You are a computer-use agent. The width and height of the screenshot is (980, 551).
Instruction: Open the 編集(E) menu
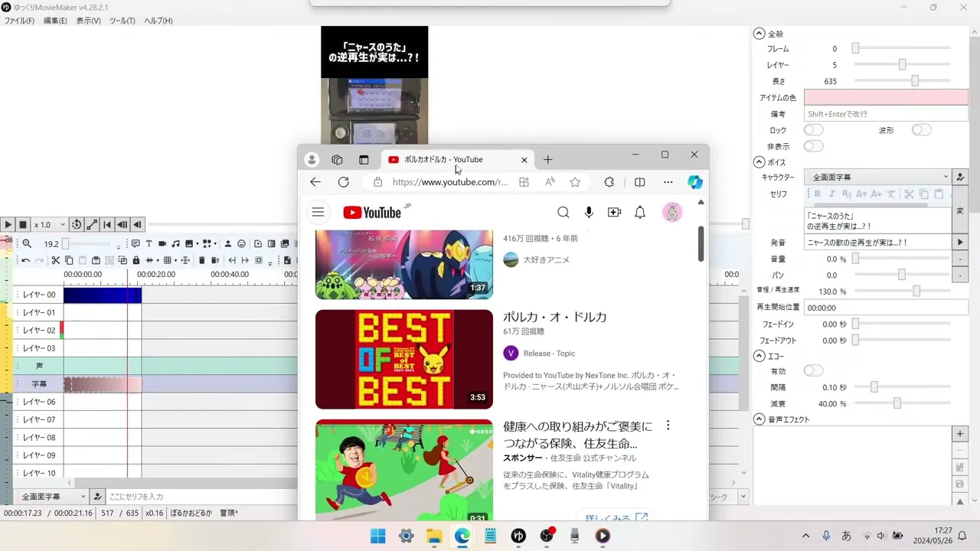(x=55, y=21)
